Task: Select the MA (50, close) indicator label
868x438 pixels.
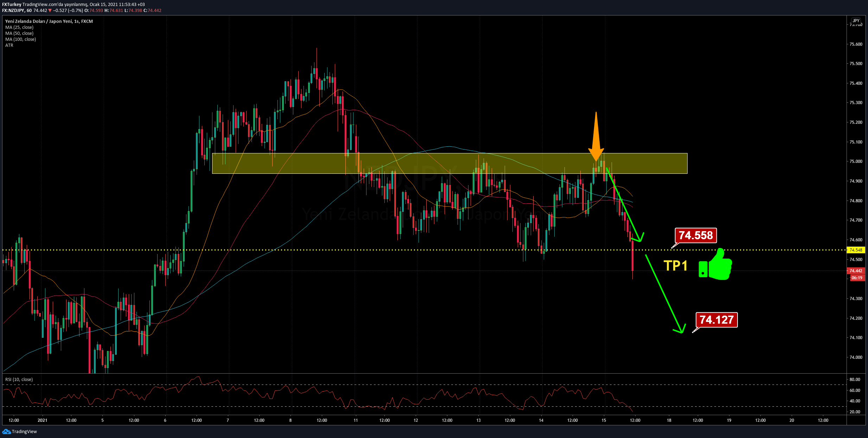Action: point(19,33)
